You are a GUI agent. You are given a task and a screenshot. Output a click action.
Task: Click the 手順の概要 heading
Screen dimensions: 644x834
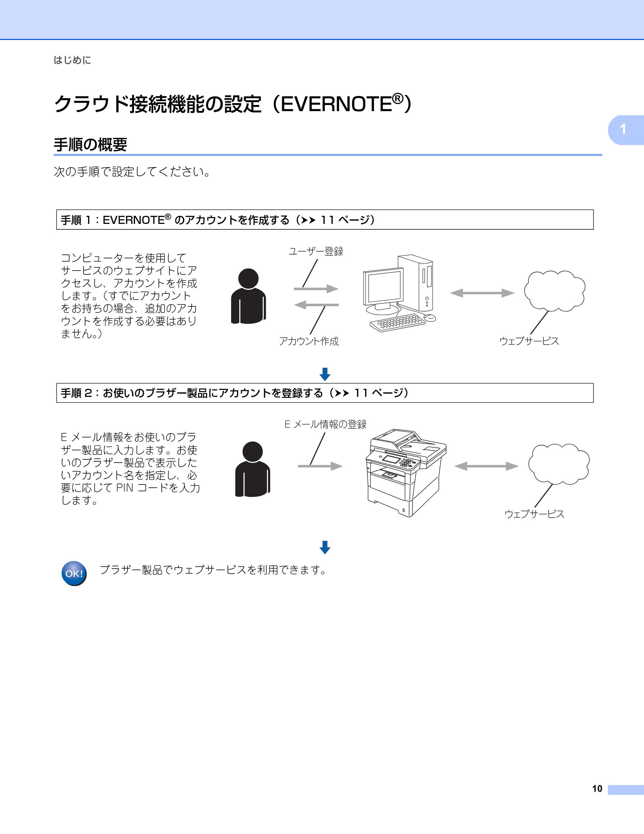(90, 144)
